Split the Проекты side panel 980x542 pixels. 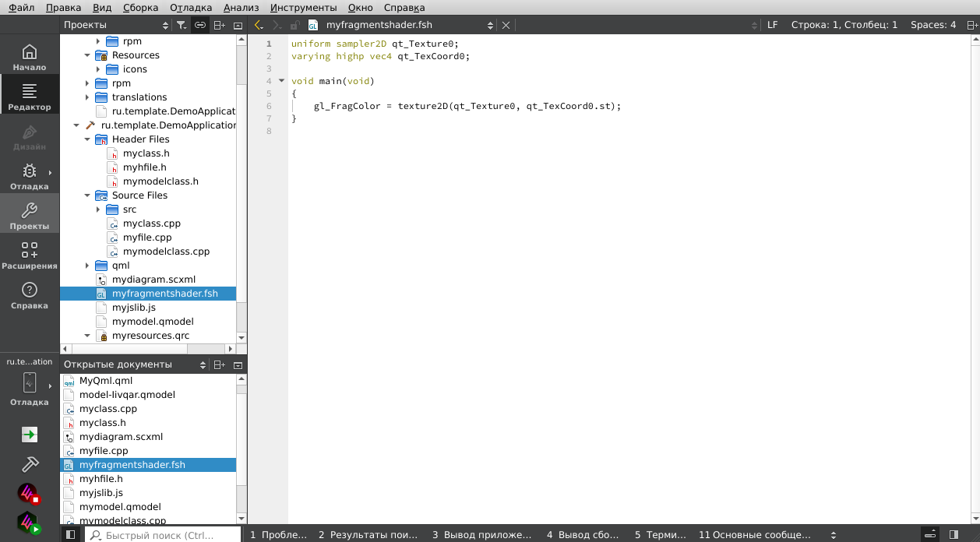(220, 25)
